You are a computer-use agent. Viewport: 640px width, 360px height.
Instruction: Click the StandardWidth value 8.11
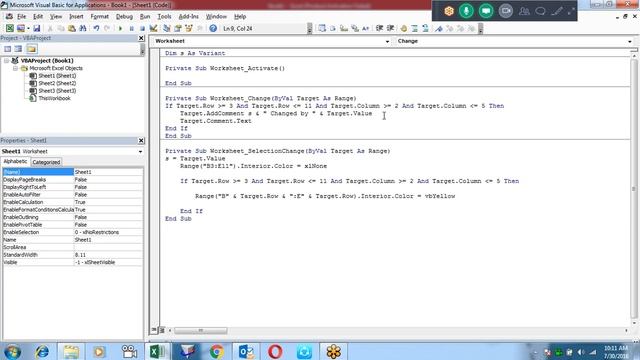pos(108,255)
